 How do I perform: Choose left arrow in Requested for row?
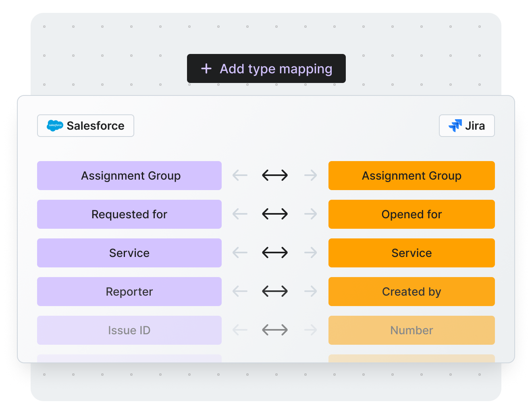coord(240,214)
